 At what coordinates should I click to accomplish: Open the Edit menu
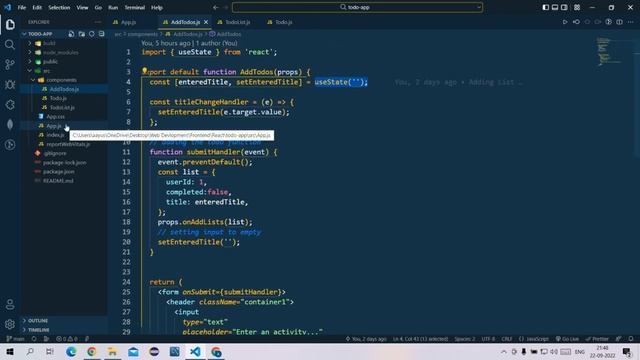coord(37,7)
